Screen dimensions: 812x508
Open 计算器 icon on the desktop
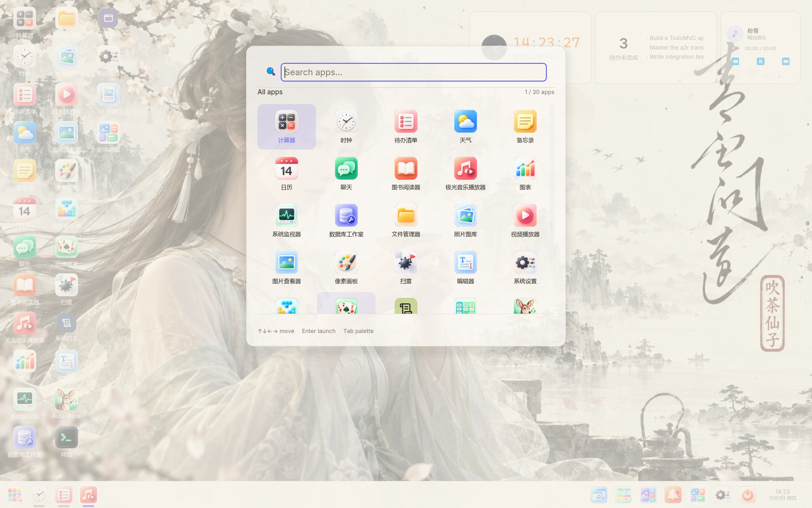point(24,23)
